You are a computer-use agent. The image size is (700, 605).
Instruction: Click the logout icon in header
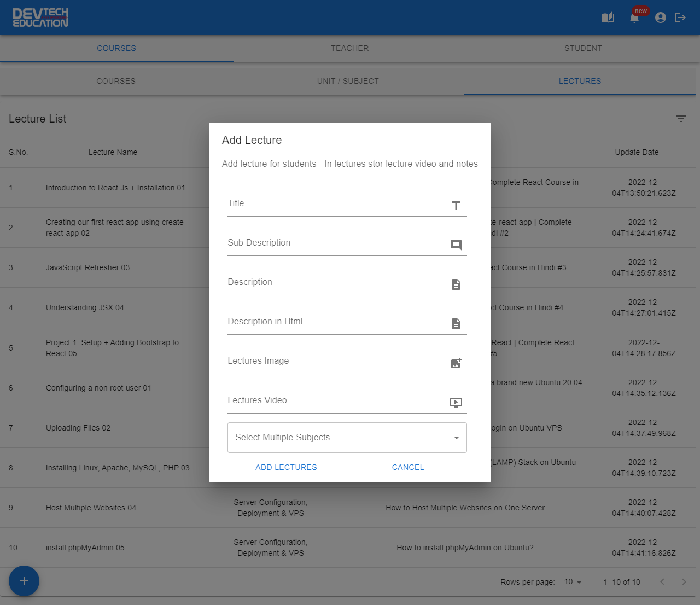tap(680, 18)
